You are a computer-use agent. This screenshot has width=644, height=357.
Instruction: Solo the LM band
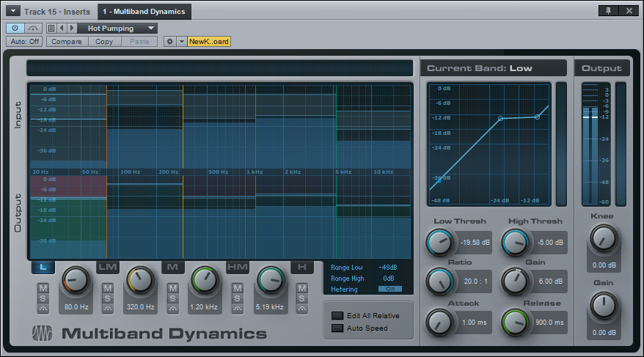(108, 298)
